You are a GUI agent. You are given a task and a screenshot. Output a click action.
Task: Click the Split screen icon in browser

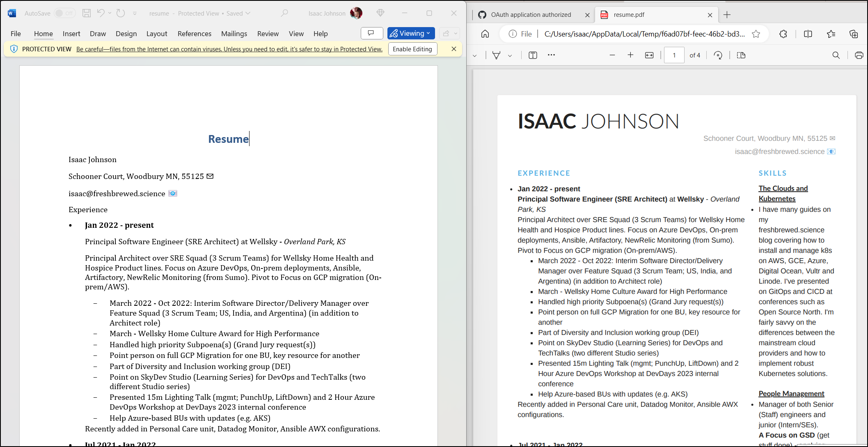(x=808, y=34)
